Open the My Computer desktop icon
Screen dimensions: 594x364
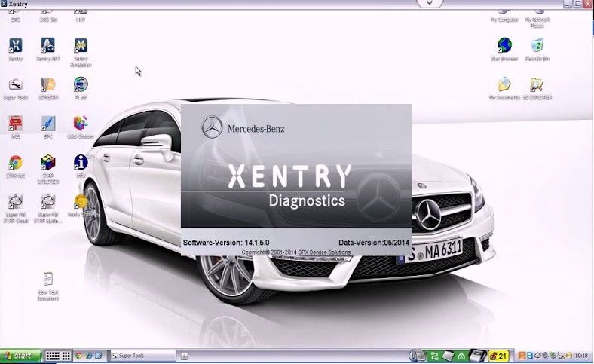tap(504, 16)
